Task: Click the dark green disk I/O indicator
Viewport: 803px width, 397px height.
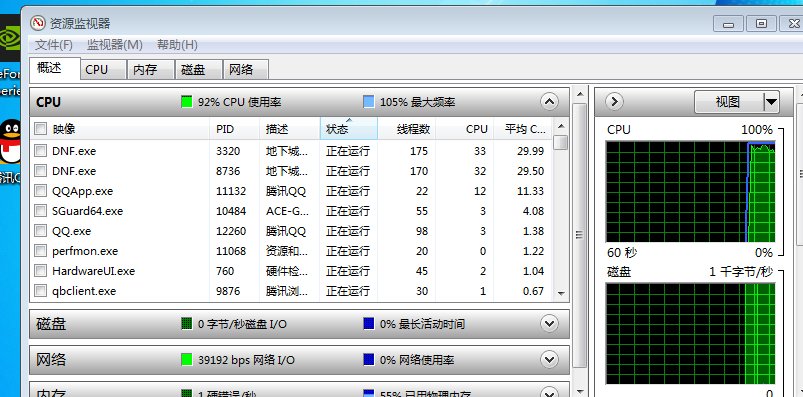Action: point(187,324)
